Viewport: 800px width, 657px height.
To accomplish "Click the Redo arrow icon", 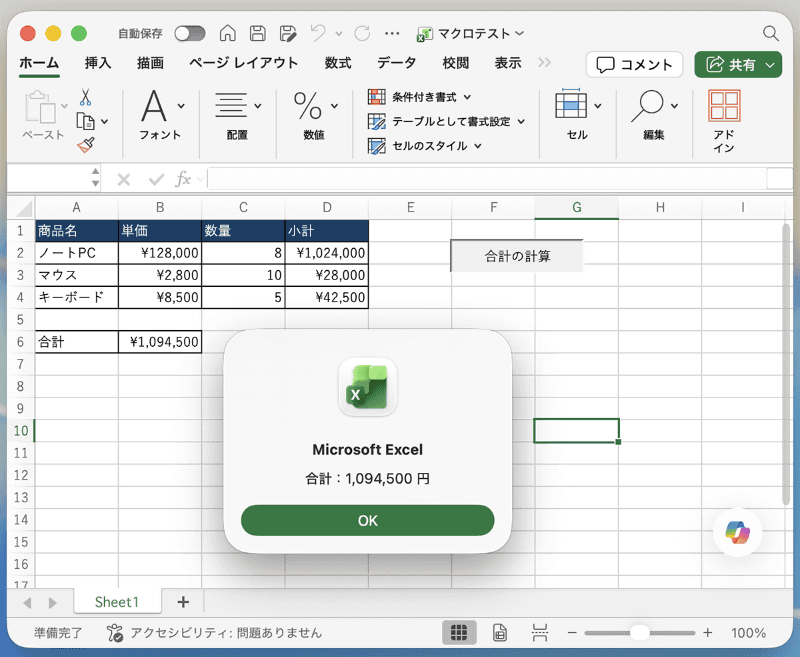I will [362, 33].
